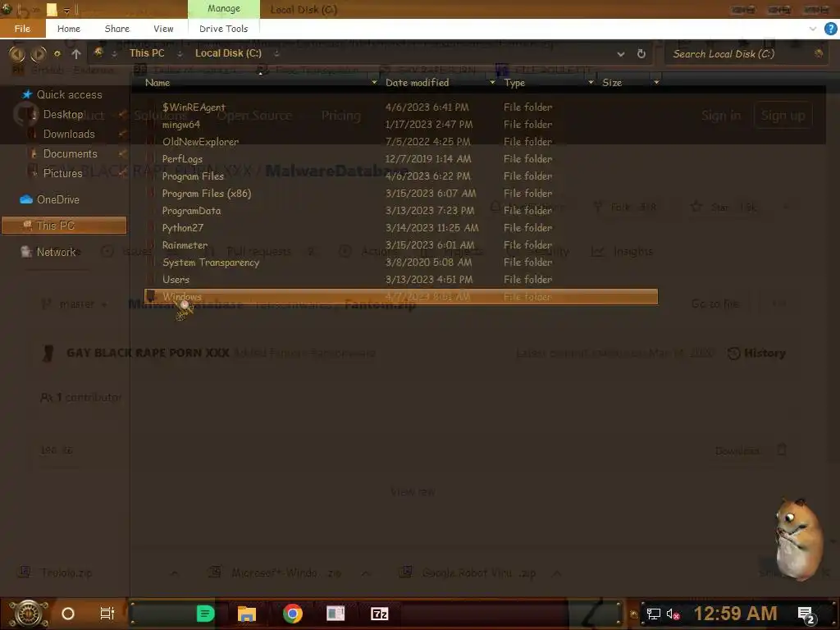Sort by the Name column header
Screen dimensions: 840x630
[x=157, y=83]
